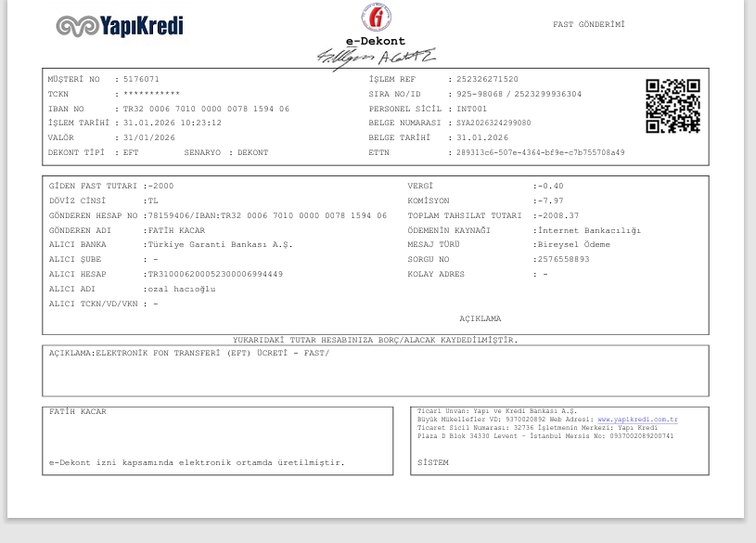Click the IBAN NO value TR32 0006 7010
Screen dimensions: 756x543
pyautogui.click(x=206, y=109)
